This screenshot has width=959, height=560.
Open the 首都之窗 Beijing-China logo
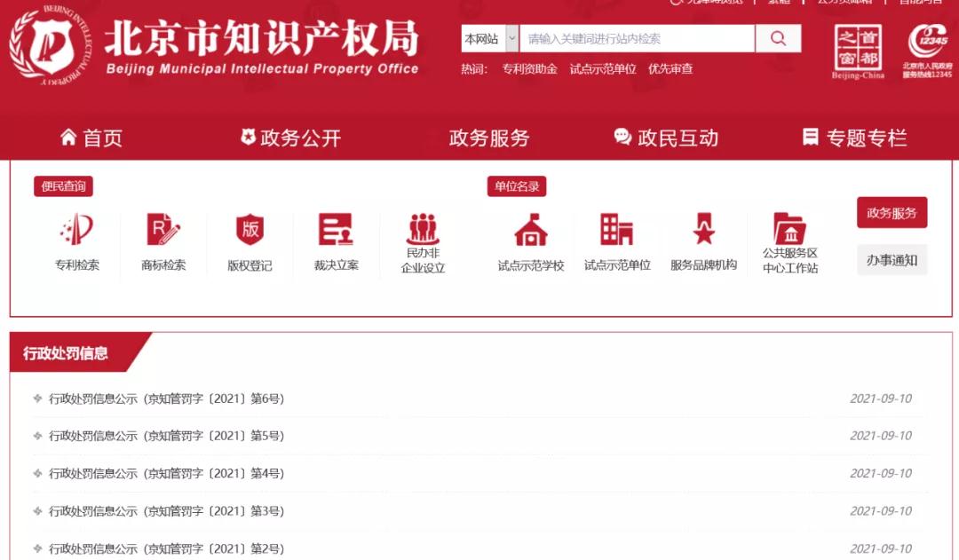[858, 51]
